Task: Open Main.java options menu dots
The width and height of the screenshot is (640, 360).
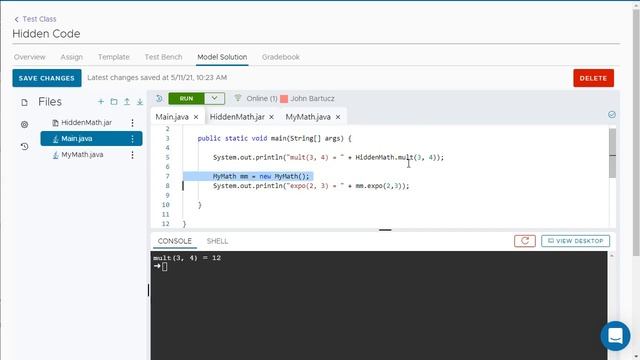Action: pyautogui.click(x=132, y=139)
